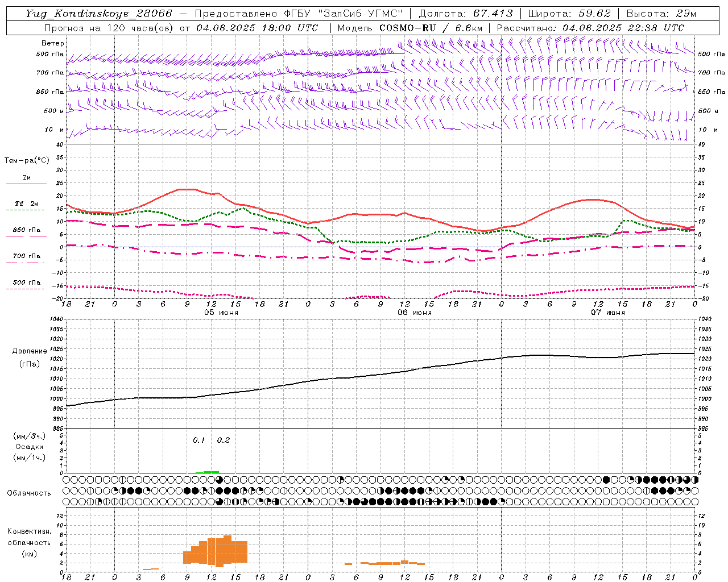Select the (гПа) unit label under Давление
The height and width of the screenshot is (582, 728).
point(29,364)
